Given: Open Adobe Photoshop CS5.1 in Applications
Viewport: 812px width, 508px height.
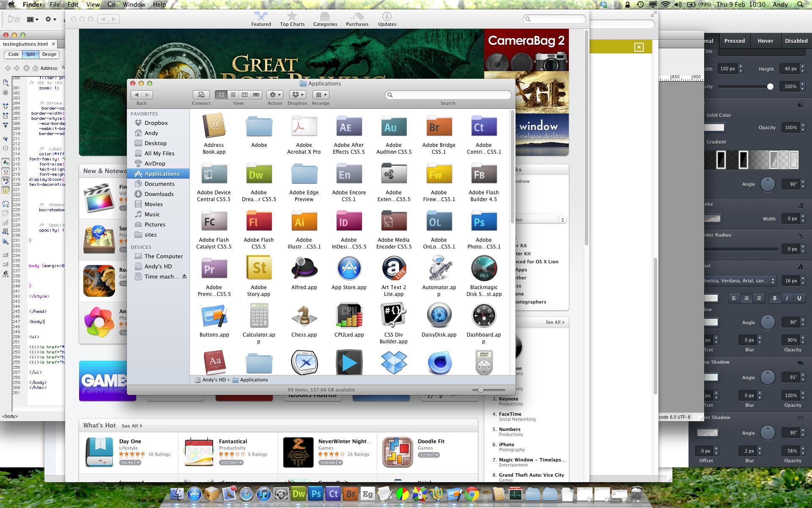Looking at the screenshot, I should pos(483,222).
